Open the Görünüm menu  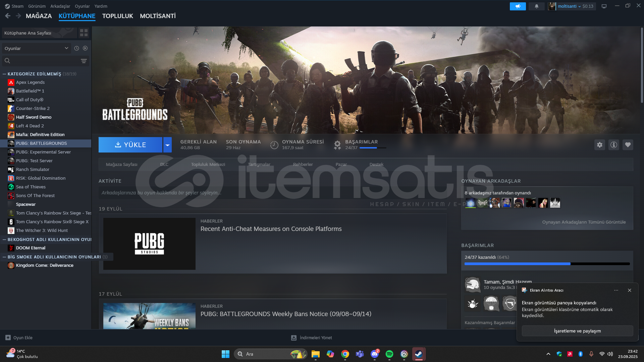(x=37, y=6)
